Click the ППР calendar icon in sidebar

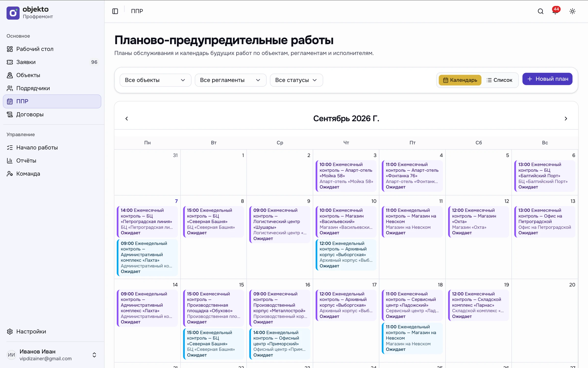pyautogui.click(x=10, y=101)
